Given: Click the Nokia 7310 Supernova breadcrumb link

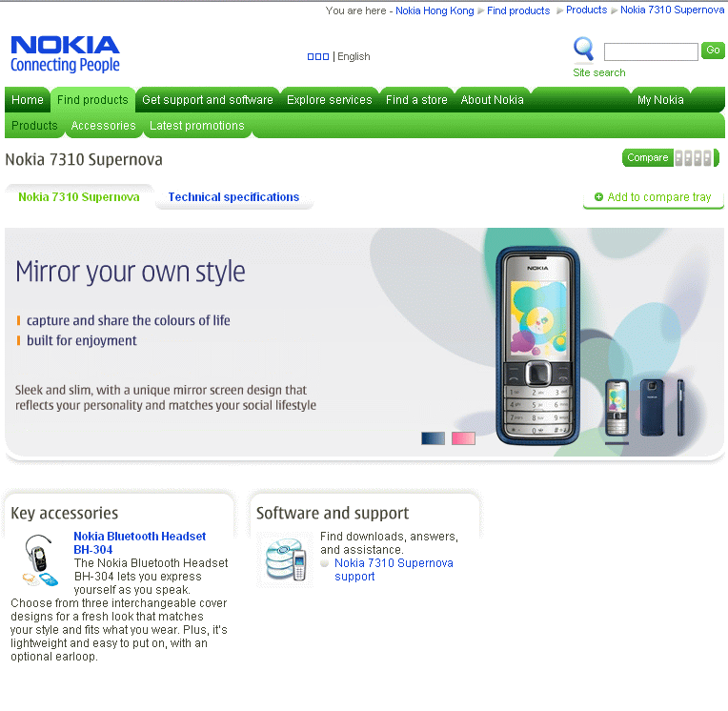Looking at the screenshot, I should click(673, 10).
